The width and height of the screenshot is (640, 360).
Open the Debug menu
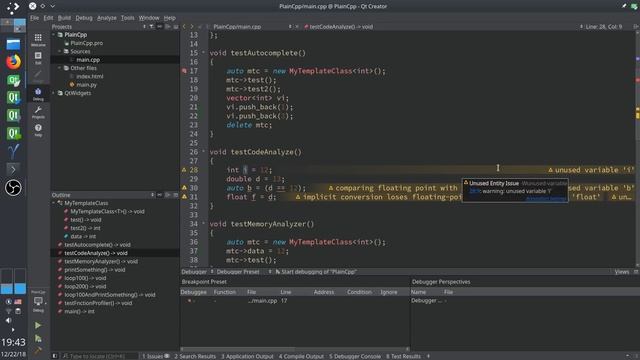point(84,18)
